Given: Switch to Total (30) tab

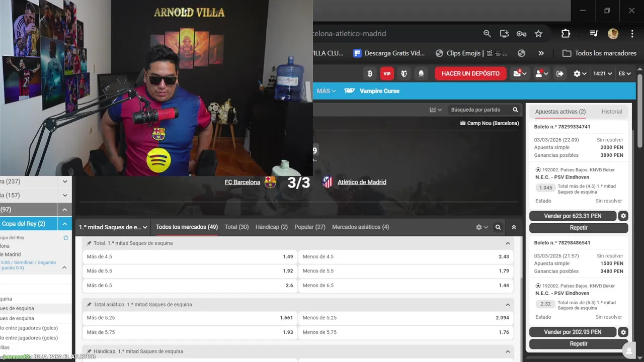Looking at the screenshot, I should pos(236,227).
